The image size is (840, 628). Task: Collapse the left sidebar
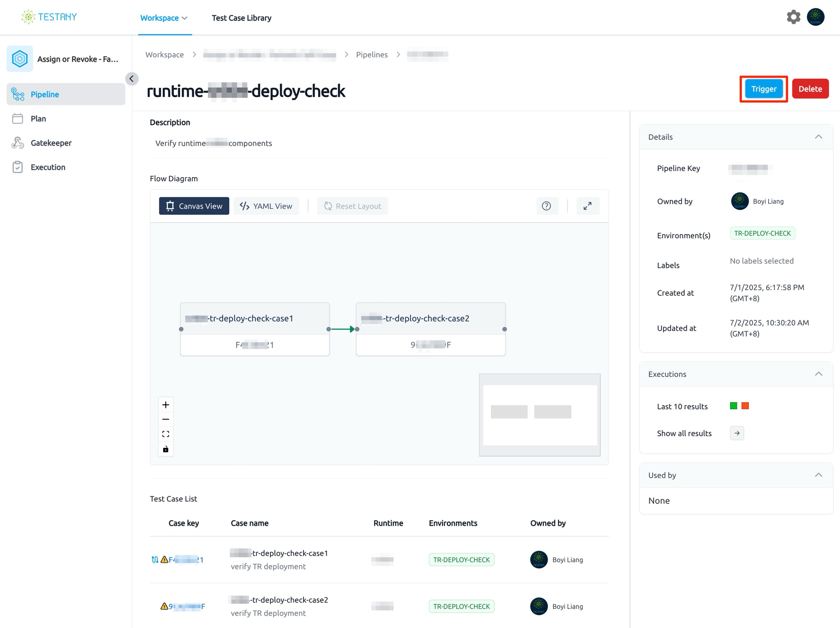click(x=132, y=79)
